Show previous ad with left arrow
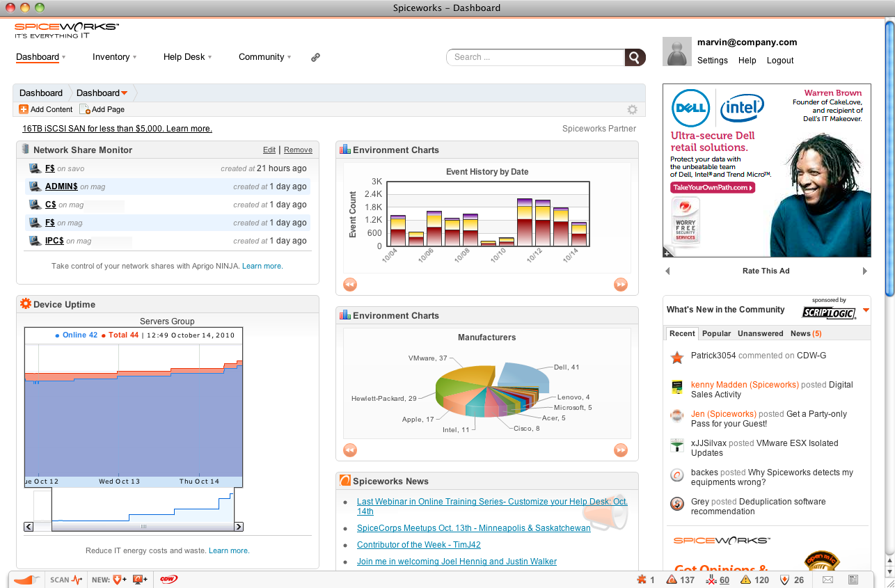895x588 pixels. pos(667,271)
